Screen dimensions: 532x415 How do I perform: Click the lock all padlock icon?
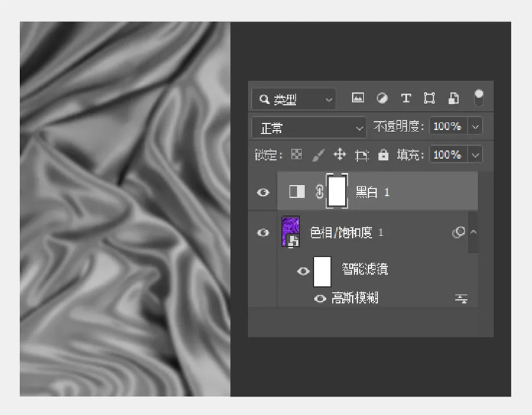tap(383, 154)
